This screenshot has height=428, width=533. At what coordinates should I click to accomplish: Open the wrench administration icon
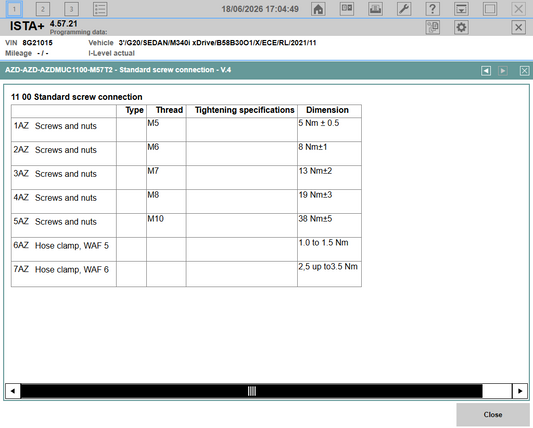click(404, 9)
